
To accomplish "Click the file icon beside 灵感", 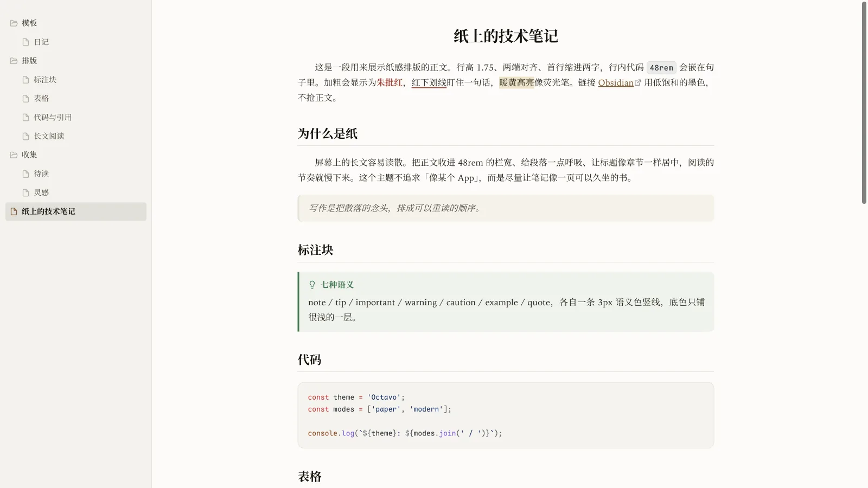I will pos(25,192).
